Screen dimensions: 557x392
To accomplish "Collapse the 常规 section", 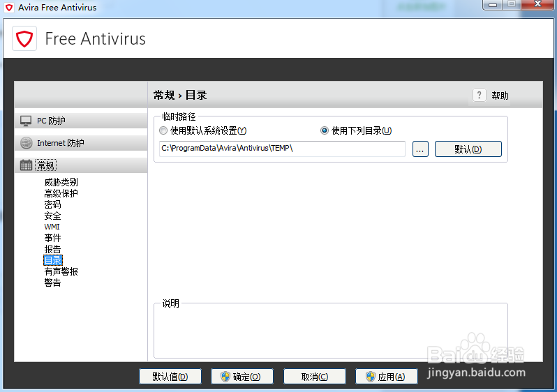I will click(x=81, y=165).
